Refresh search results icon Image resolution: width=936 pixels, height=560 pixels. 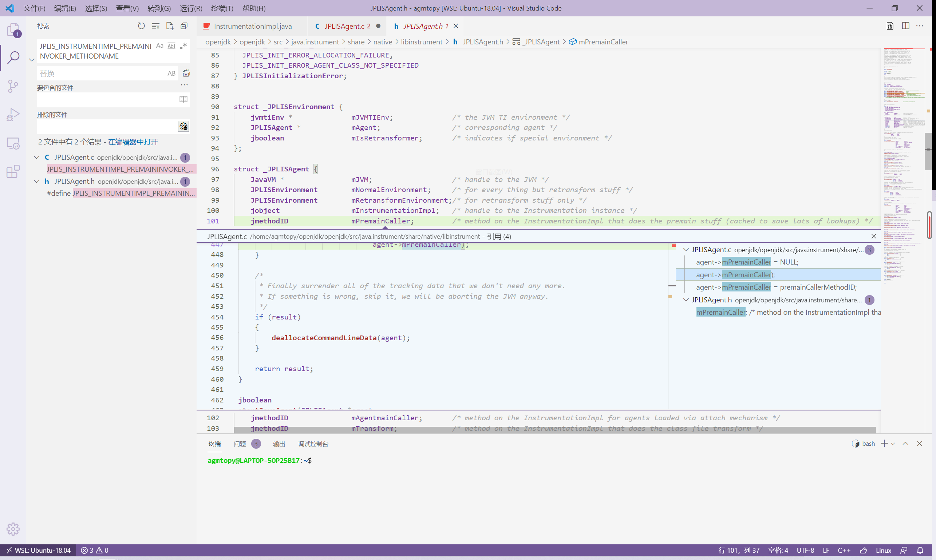141,26
